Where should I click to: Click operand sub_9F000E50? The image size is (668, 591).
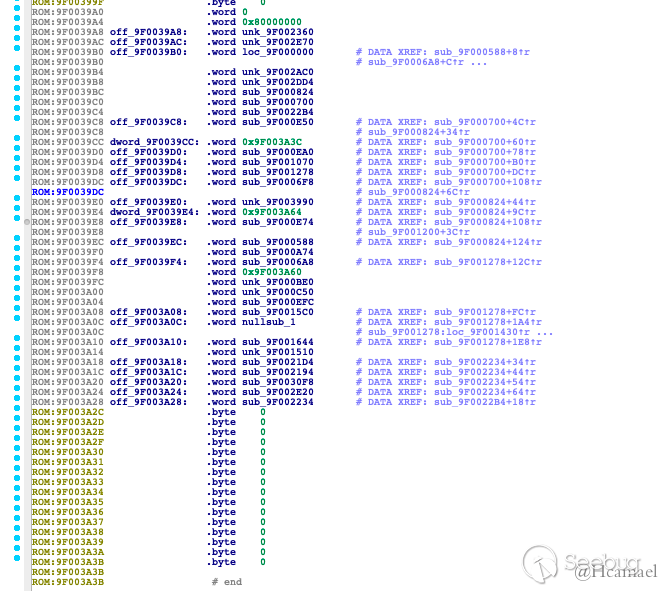tap(278, 122)
